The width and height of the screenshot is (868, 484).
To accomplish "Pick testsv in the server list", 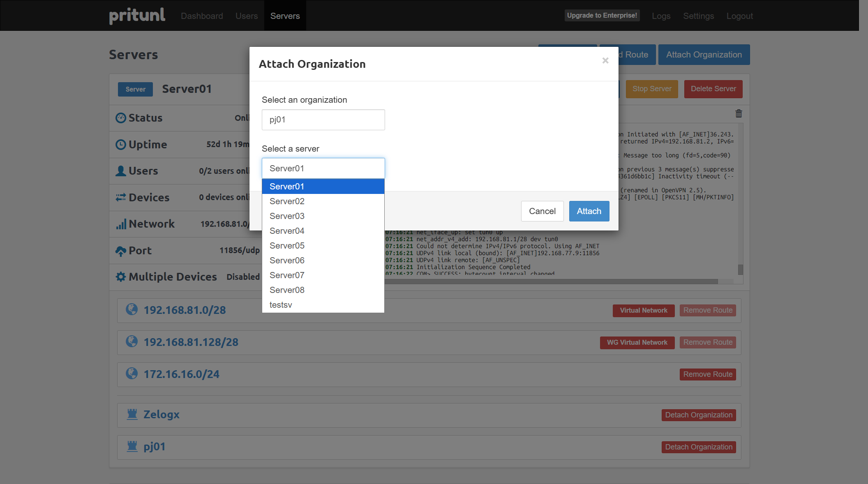I will pos(281,305).
